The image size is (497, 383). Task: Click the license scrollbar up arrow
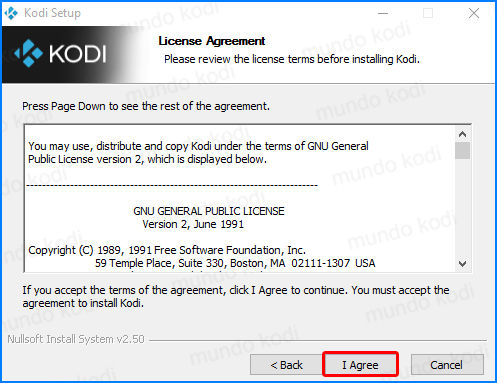pos(462,134)
